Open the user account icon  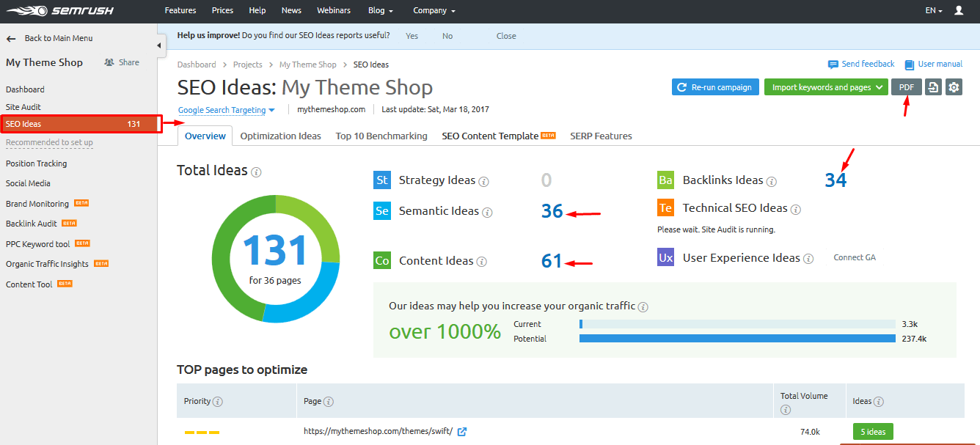959,11
